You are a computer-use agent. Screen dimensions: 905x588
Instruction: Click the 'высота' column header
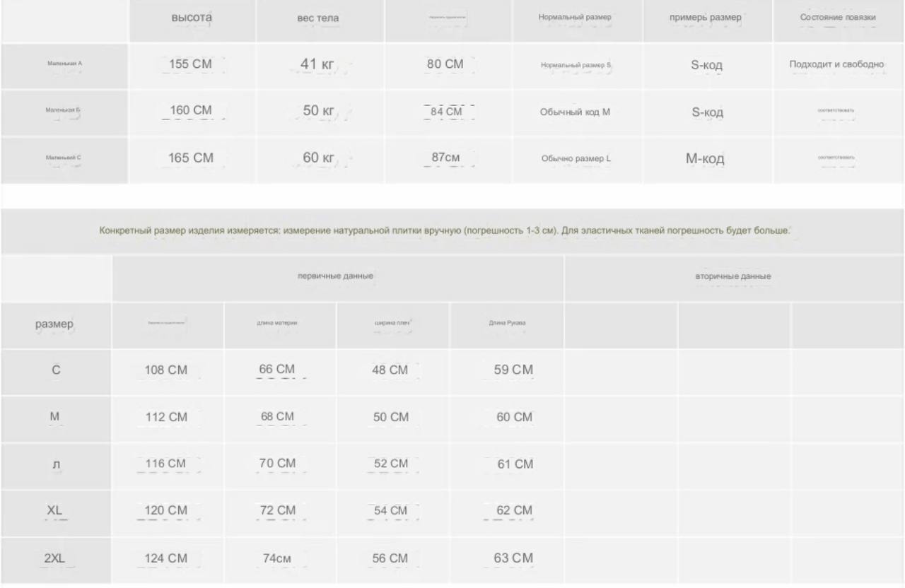(x=192, y=18)
